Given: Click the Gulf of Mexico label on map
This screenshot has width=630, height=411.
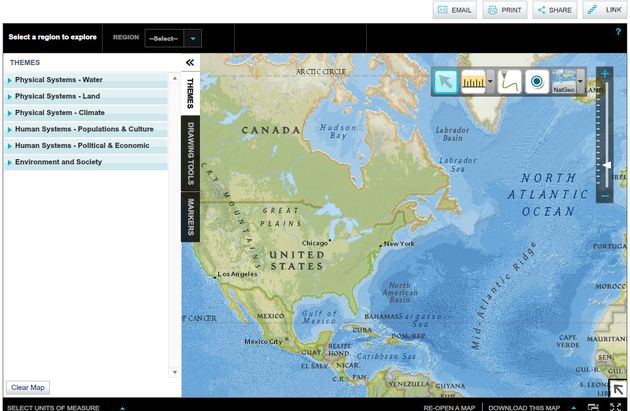Looking at the screenshot, I should pos(320,317).
